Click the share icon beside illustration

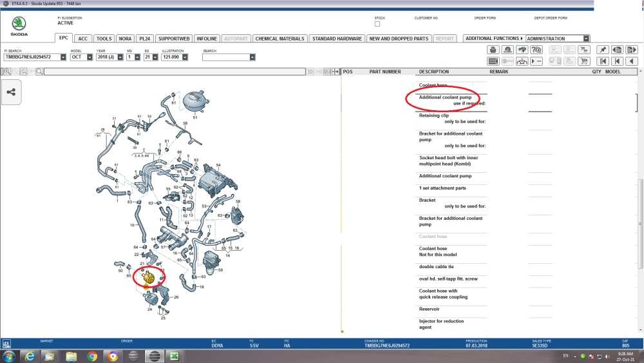pyautogui.click(x=11, y=92)
